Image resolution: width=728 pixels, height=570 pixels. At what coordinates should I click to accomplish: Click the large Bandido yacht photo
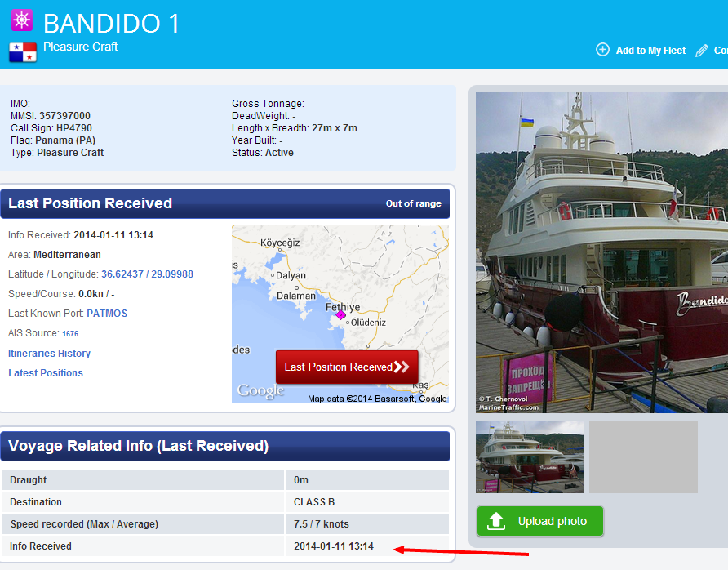(601, 252)
